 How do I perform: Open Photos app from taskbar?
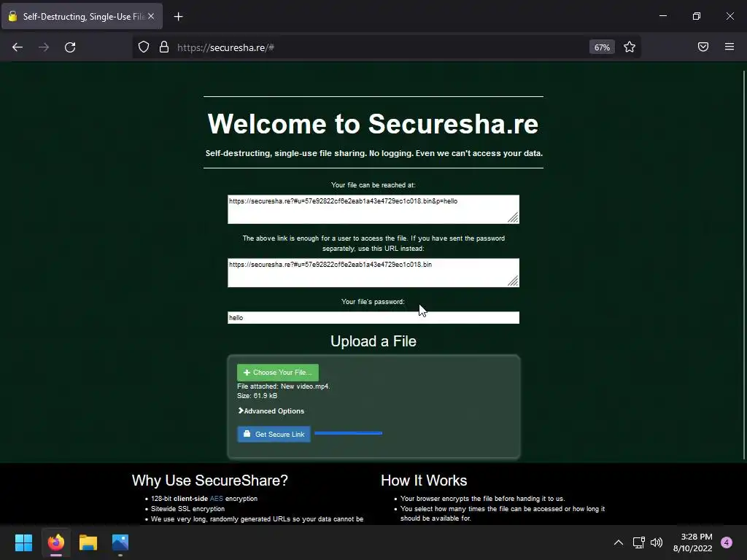coord(120,542)
